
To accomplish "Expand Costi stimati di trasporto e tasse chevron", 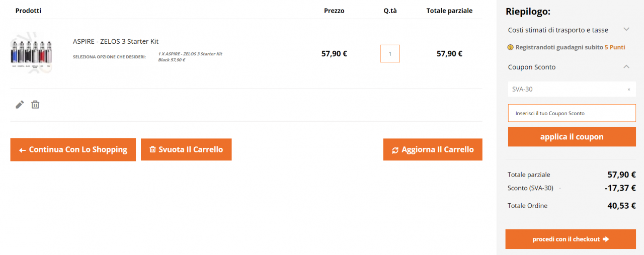I will point(626,30).
